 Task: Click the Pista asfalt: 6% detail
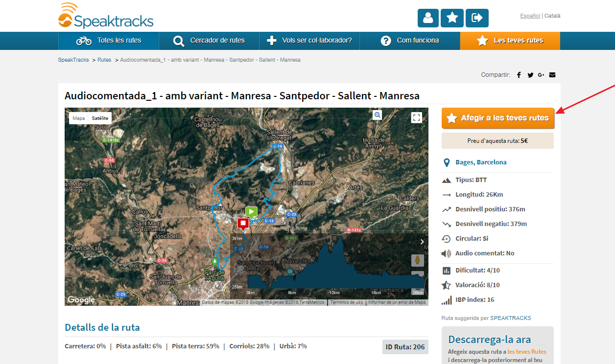click(139, 346)
